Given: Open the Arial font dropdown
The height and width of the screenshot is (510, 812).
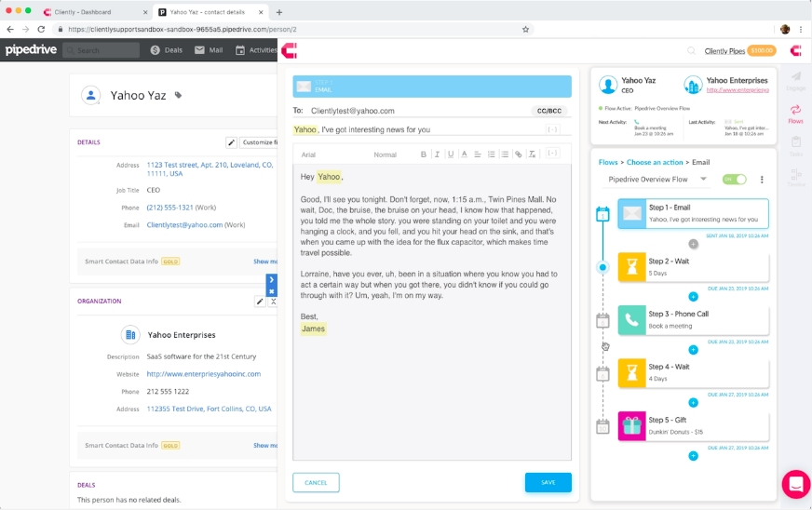Looking at the screenshot, I should [309, 154].
